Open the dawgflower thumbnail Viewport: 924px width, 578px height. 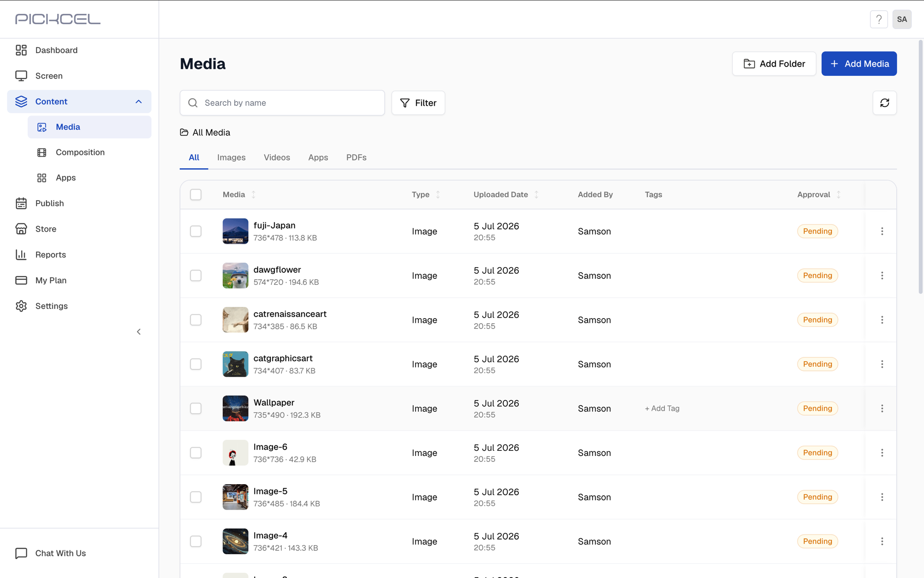(x=235, y=276)
